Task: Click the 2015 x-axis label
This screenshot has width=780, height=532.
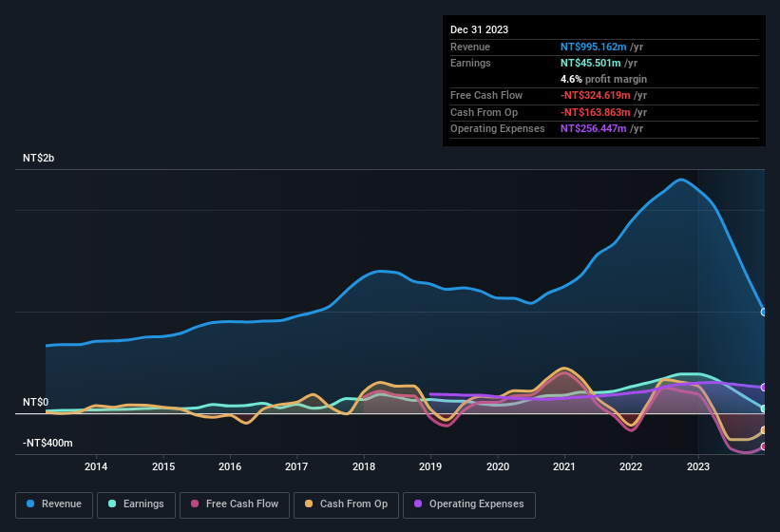Action: coord(163,466)
